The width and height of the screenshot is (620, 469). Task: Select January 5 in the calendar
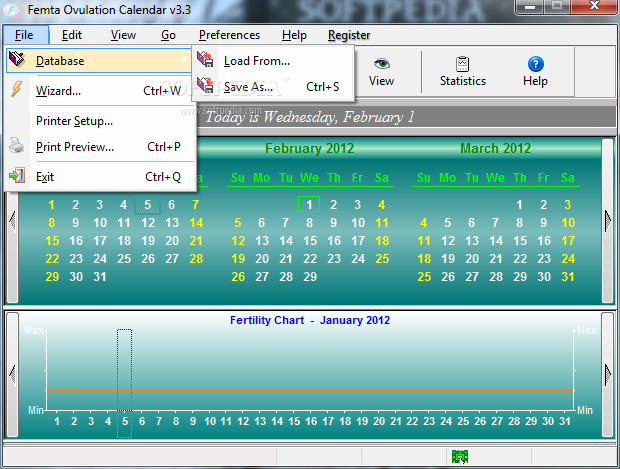pyautogui.click(x=147, y=204)
